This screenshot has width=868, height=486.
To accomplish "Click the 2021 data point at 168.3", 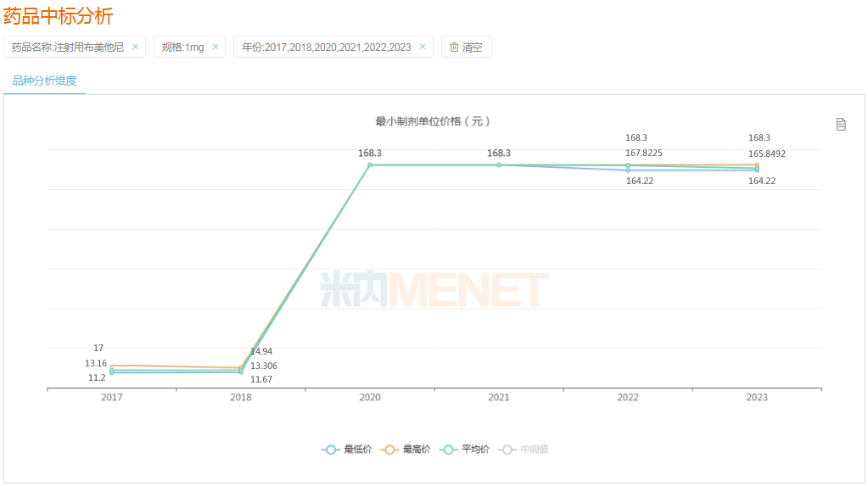I will [499, 165].
